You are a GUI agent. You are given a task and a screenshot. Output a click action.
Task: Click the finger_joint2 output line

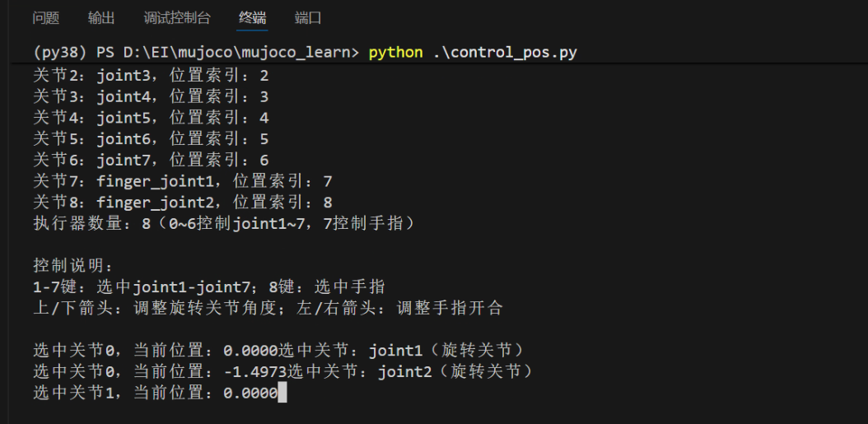click(x=182, y=202)
